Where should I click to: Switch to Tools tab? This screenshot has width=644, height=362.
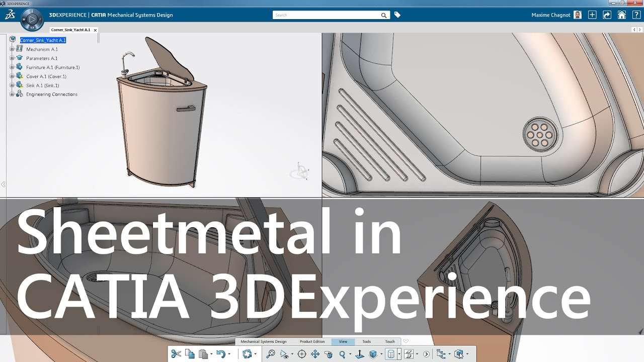coord(366,341)
